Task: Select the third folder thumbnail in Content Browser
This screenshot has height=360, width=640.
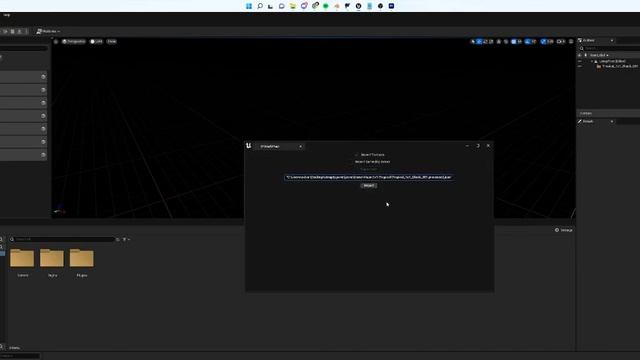Action: 82,258
